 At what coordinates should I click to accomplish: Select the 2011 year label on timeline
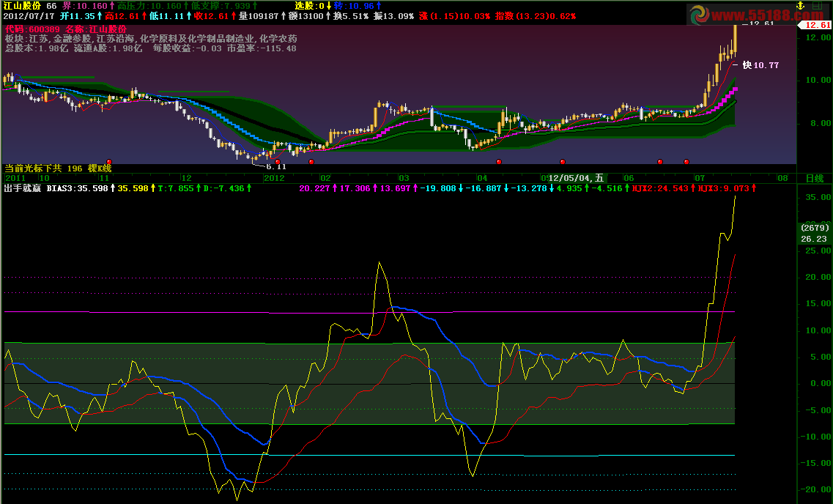(15, 177)
